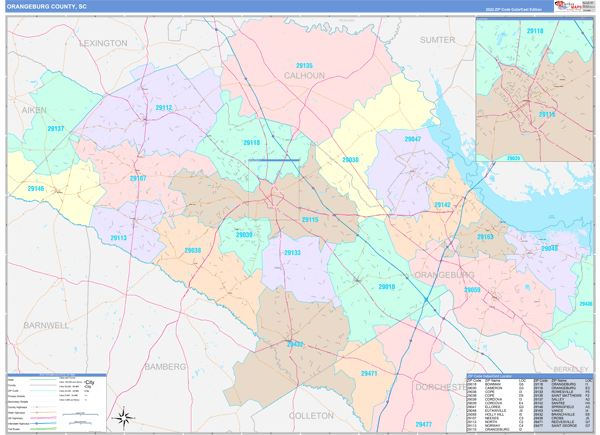This screenshot has height=435, width=600.
Task: Select ZIP code 29115 in inset map
Action: pos(547,116)
